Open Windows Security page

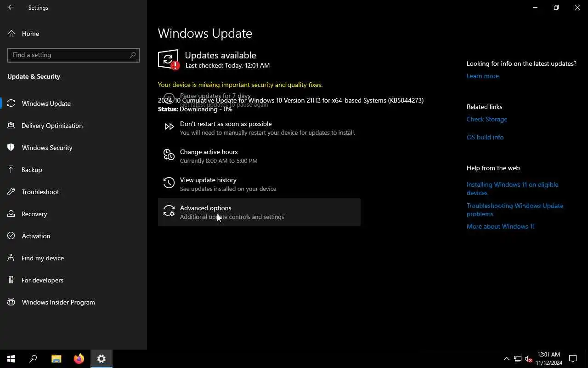click(73, 148)
